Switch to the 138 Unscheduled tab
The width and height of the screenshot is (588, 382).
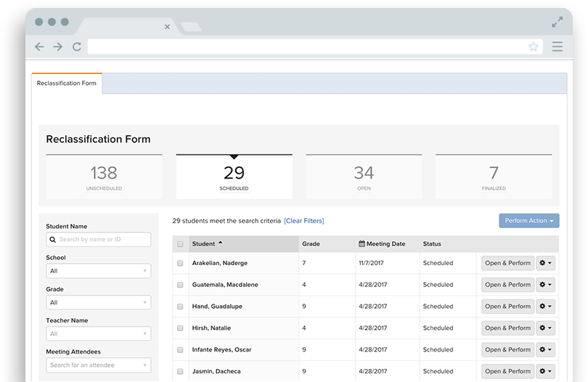tap(105, 176)
